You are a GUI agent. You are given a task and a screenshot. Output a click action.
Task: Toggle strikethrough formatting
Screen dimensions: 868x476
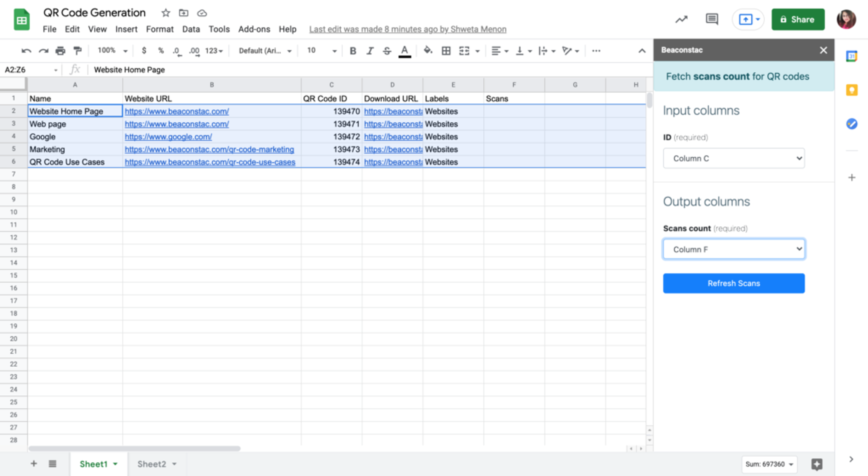tap(387, 51)
